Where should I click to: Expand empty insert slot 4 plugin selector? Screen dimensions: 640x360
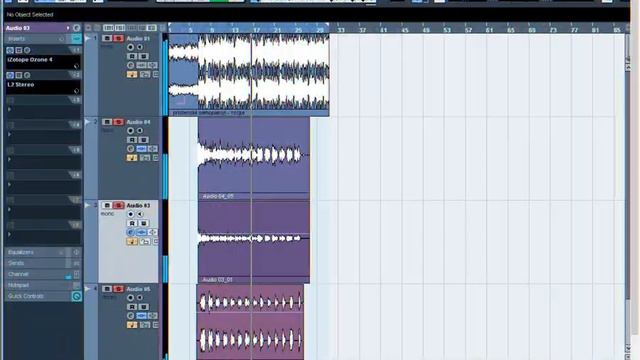click(x=9, y=134)
